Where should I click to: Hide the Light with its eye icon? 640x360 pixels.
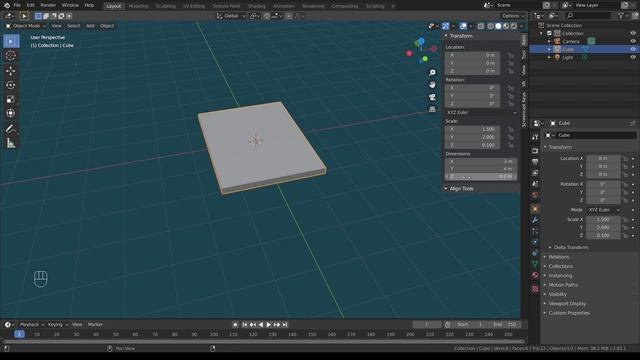pos(633,58)
